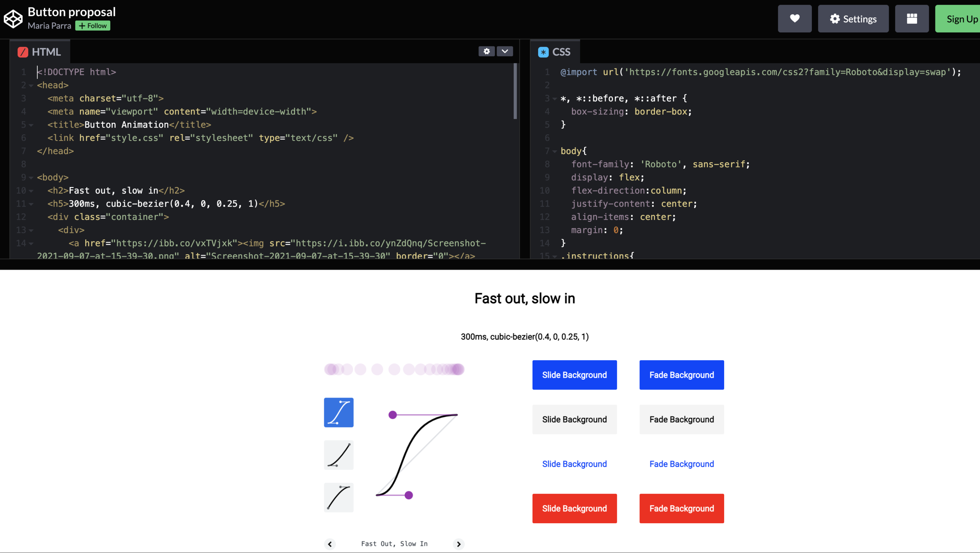Image resolution: width=980 pixels, height=553 pixels.
Task: Click the blue cubic-bezier thumbnail image
Action: 338,411
